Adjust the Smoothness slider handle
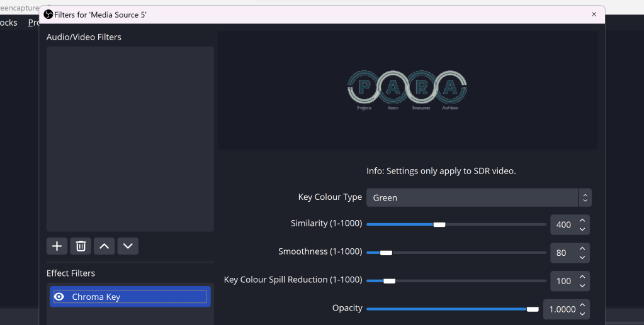 [x=386, y=253]
